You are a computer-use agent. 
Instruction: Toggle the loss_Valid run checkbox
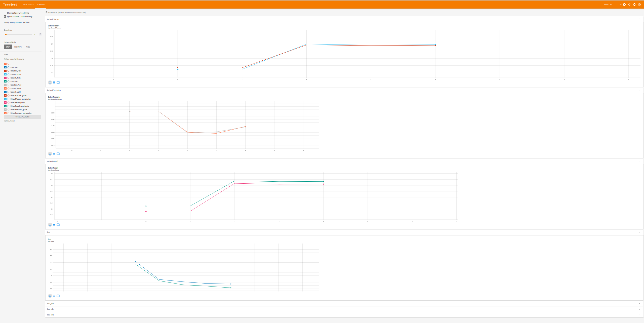click(x=5, y=81)
